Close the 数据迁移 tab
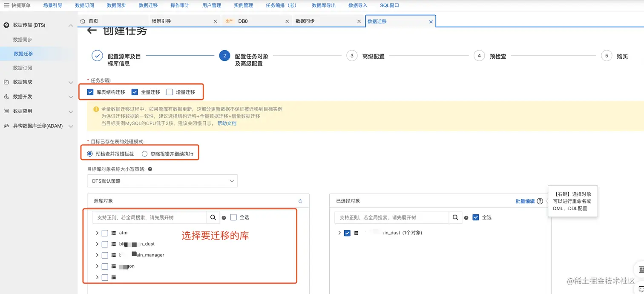The width and height of the screenshot is (644, 294). coord(431,21)
